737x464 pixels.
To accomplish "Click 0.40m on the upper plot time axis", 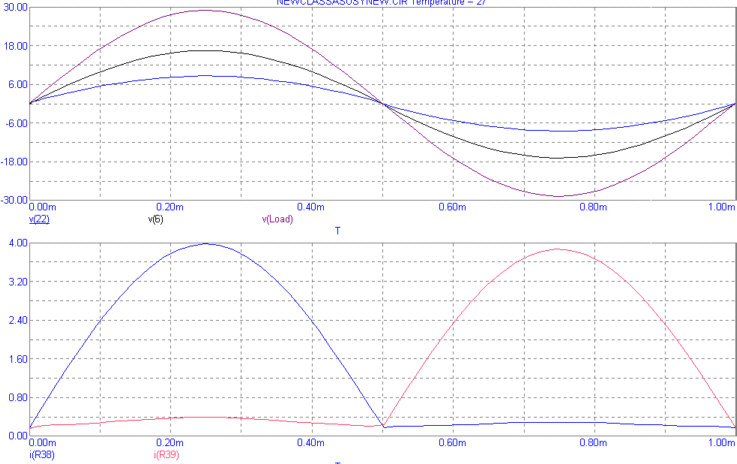I will point(311,207).
